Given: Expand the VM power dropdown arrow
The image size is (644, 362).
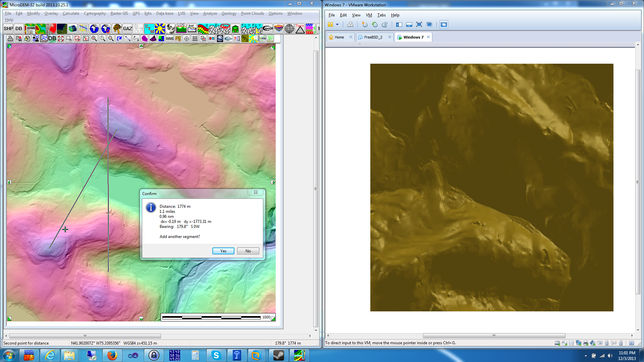Looking at the screenshot, I should (337, 24).
